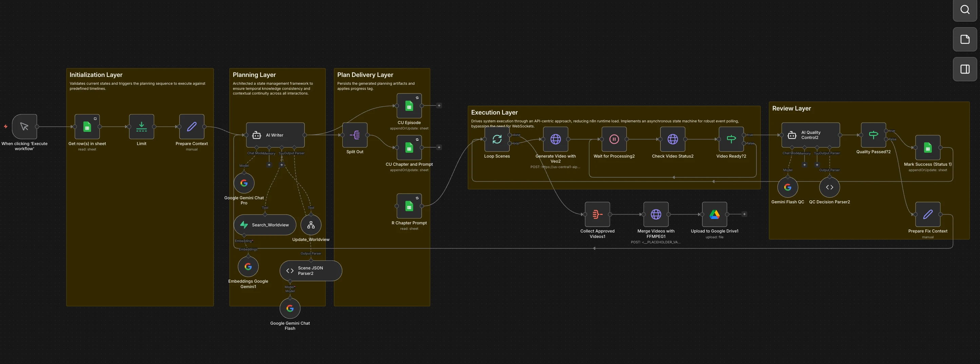Select the Review Layer sticky note title
The height and width of the screenshot is (364, 980).
(x=792, y=108)
